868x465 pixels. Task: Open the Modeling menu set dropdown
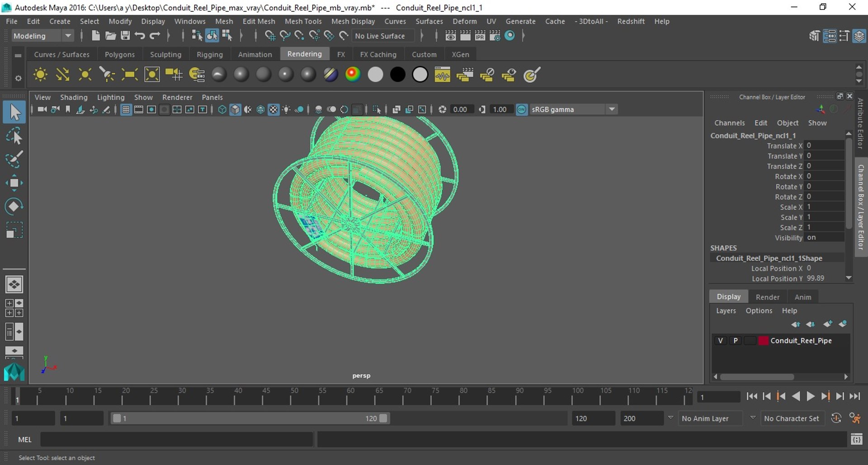68,36
